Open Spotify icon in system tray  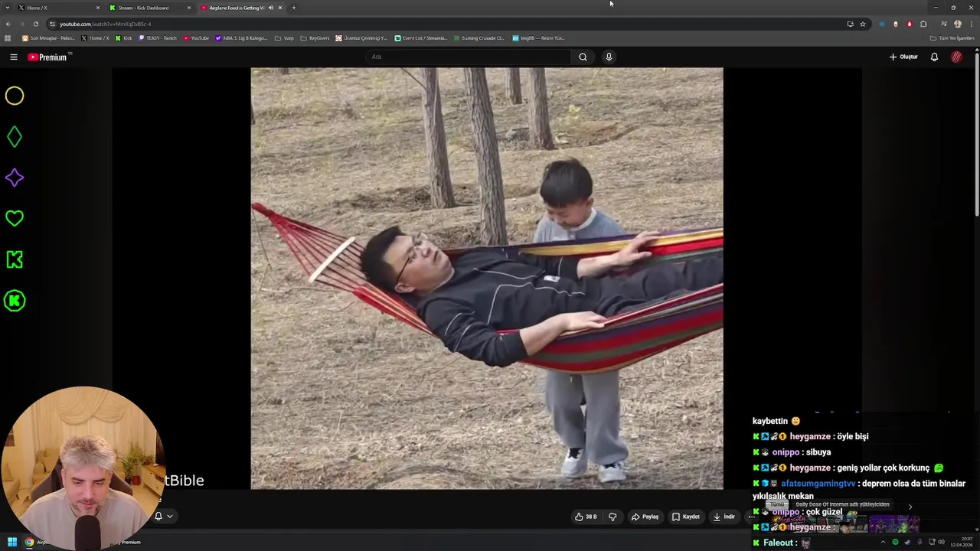pyautogui.click(x=895, y=542)
